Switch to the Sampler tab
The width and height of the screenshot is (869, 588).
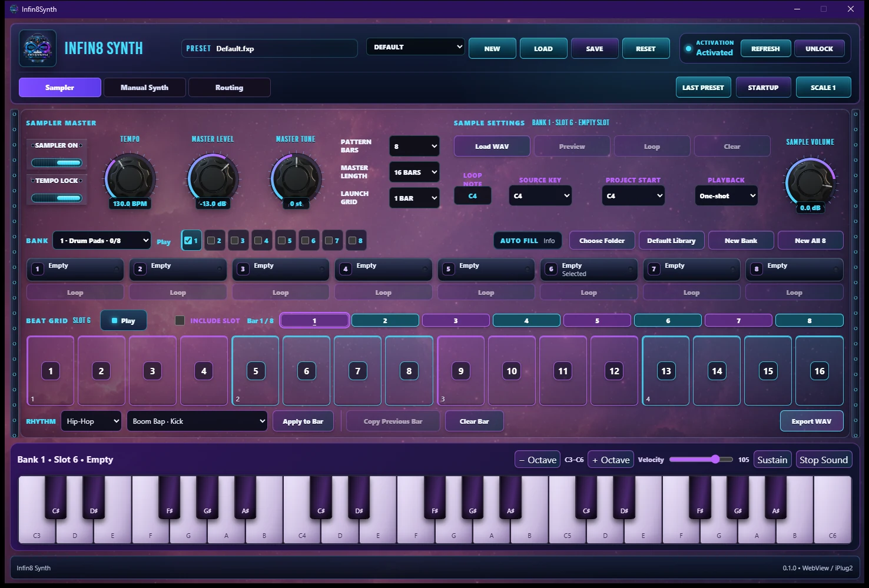pos(60,87)
